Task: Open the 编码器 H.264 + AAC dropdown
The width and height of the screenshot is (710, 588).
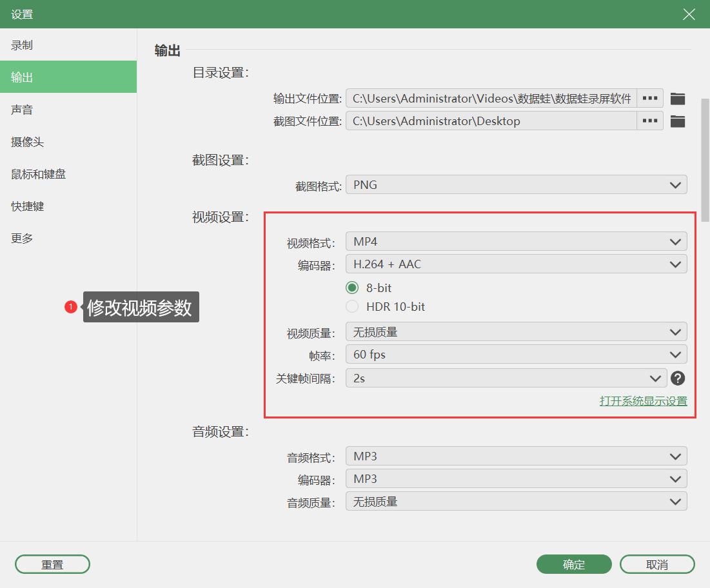Action: tap(516, 264)
